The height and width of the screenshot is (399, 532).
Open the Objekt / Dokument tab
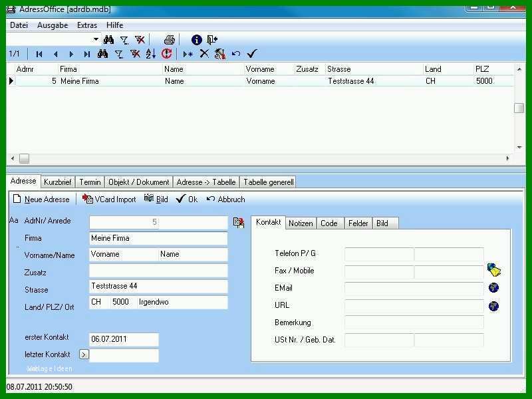tap(139, 182)
